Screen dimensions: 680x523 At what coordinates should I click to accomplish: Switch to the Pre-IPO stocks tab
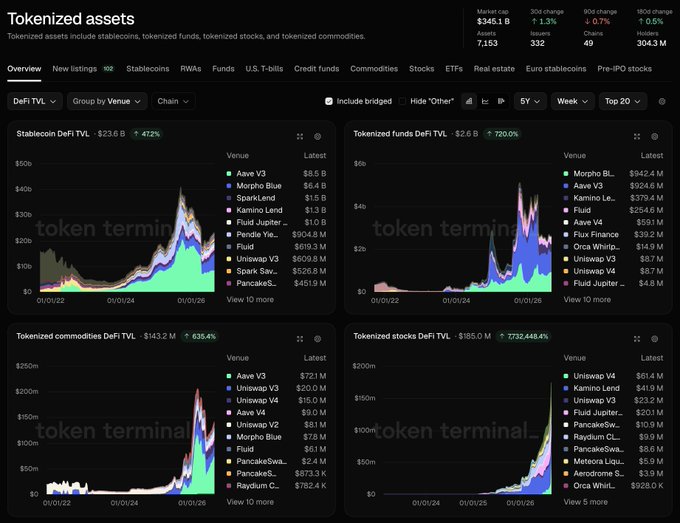624,69
